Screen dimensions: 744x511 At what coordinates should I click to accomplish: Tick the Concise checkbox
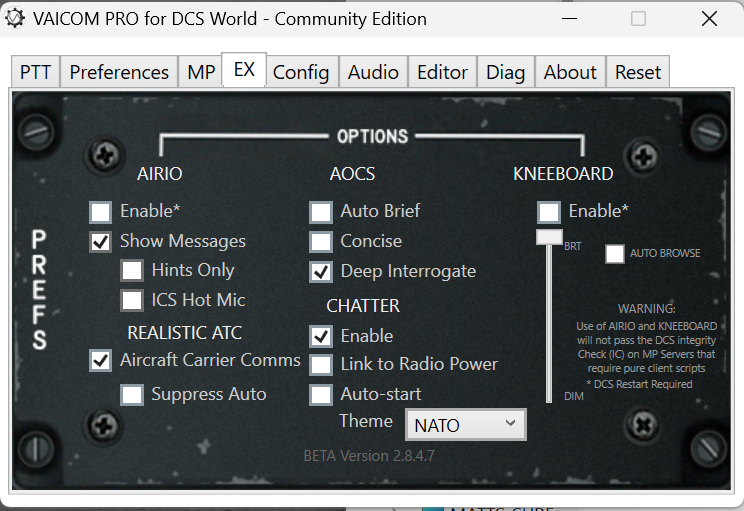point(321,242)
